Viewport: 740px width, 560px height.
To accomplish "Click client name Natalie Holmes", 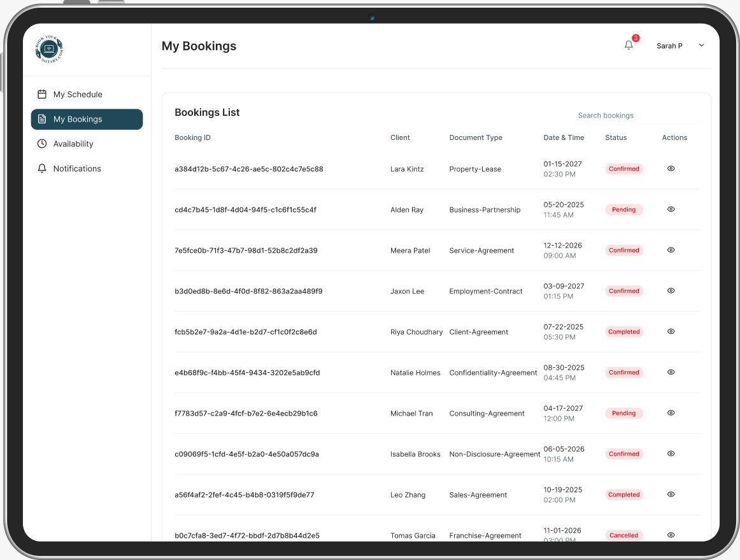I will point(415,373).
